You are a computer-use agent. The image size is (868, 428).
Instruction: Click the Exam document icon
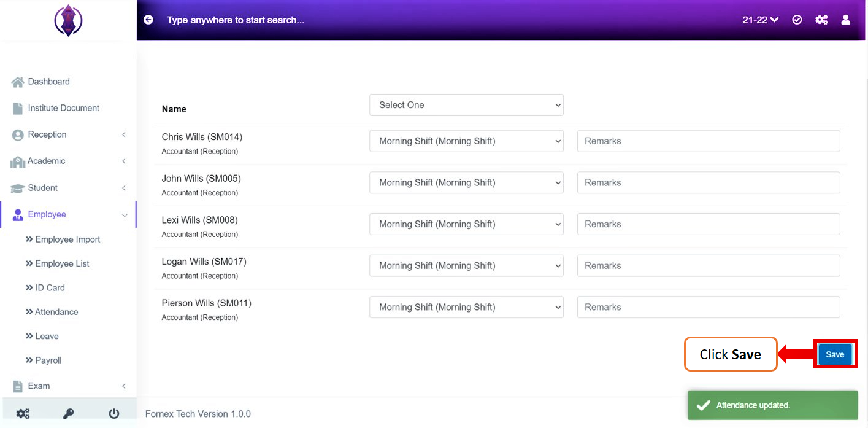pyautogui.click(x=18, y=386)
